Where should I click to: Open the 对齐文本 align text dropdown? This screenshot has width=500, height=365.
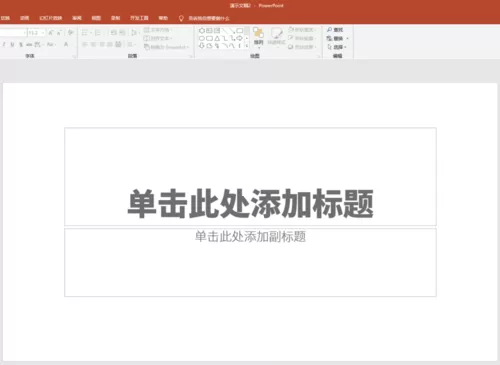click(158, 38)
